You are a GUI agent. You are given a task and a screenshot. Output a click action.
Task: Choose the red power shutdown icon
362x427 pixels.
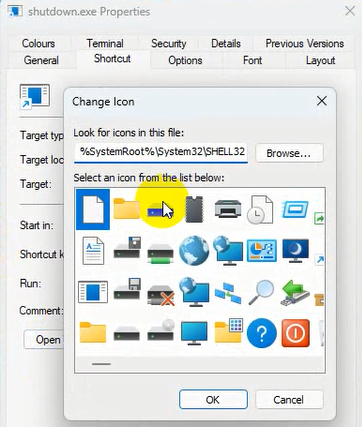[296, 333]
